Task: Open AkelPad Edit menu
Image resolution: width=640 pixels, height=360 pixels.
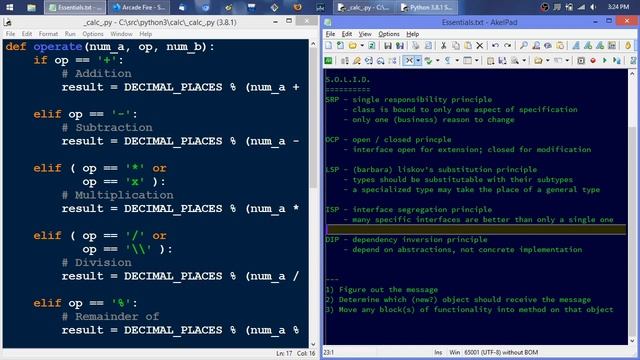Action: pos(347,34)
